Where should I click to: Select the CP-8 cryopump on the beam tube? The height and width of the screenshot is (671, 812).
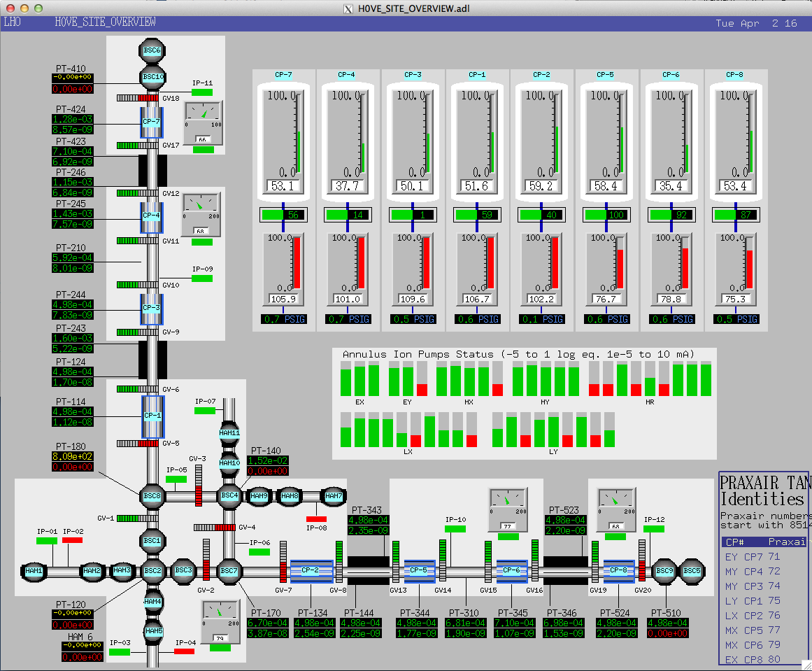coord(619,570)
